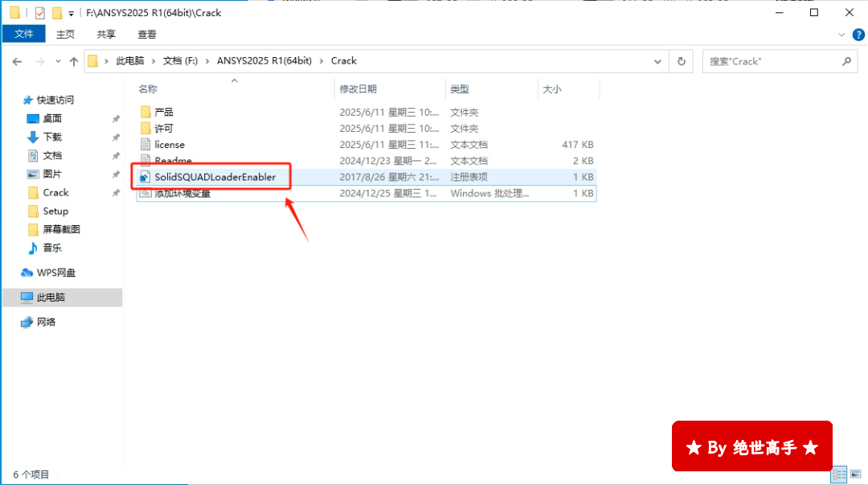The width and height of the screenshot is (868, 485).
Task: Open the recent locations dropdown
Action: [x=57, y=61]
